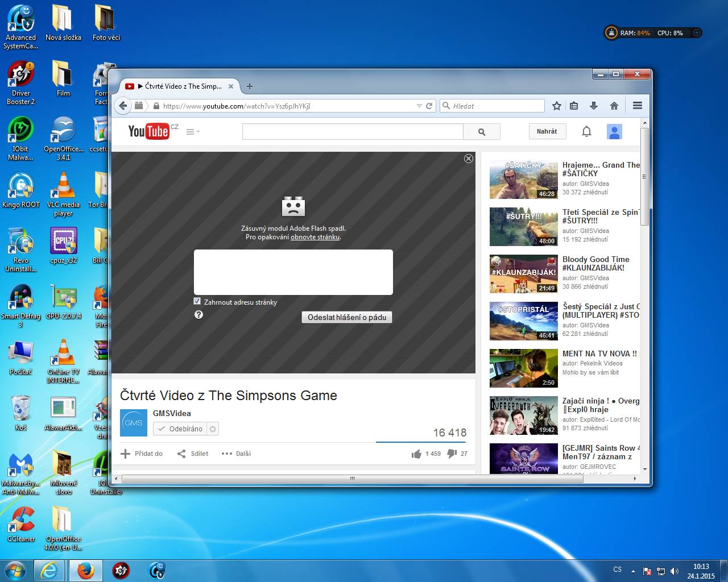Click the Firefox bookmark star icon

(x=557, y=106)
